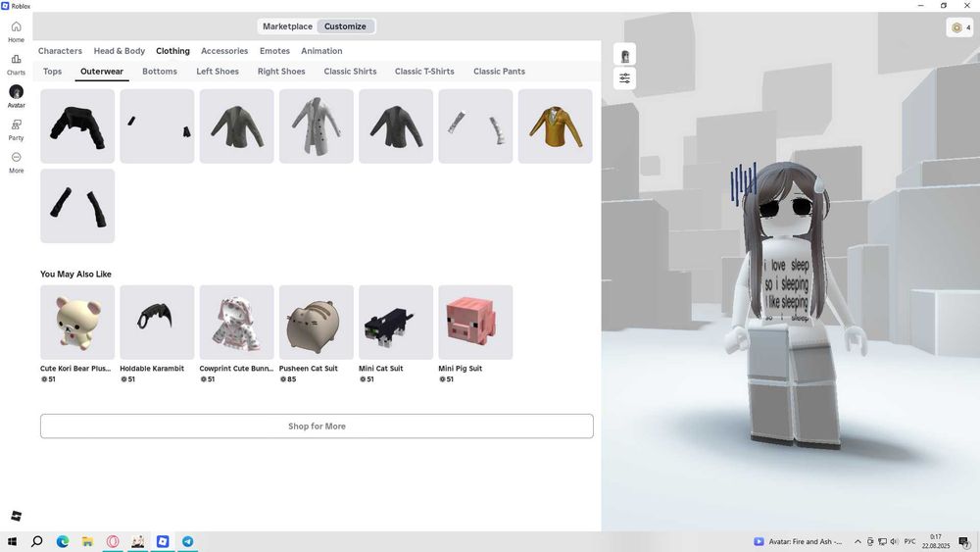Open the Characters category
The height and width of the screenshot is (552, 980).
pyautogui.click(x=60, y=51)
